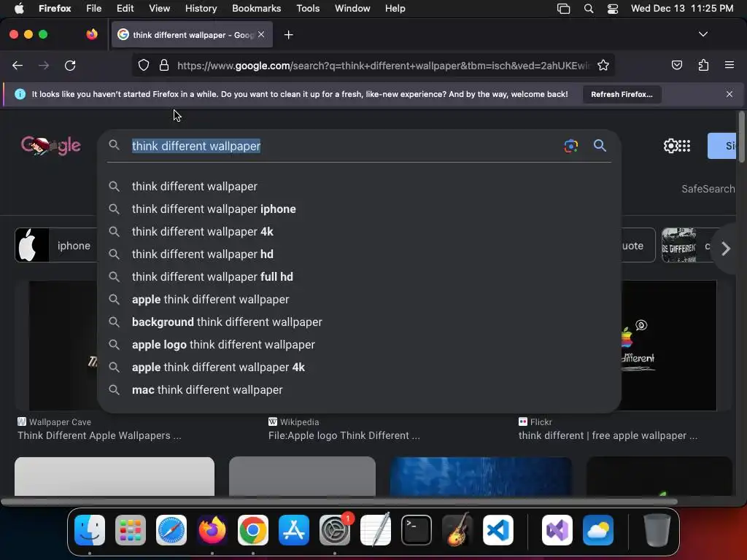Screen dimensions: 747x560
Task: Open Flickr think different free apple wallpaper link
Action: coord(608,436)
